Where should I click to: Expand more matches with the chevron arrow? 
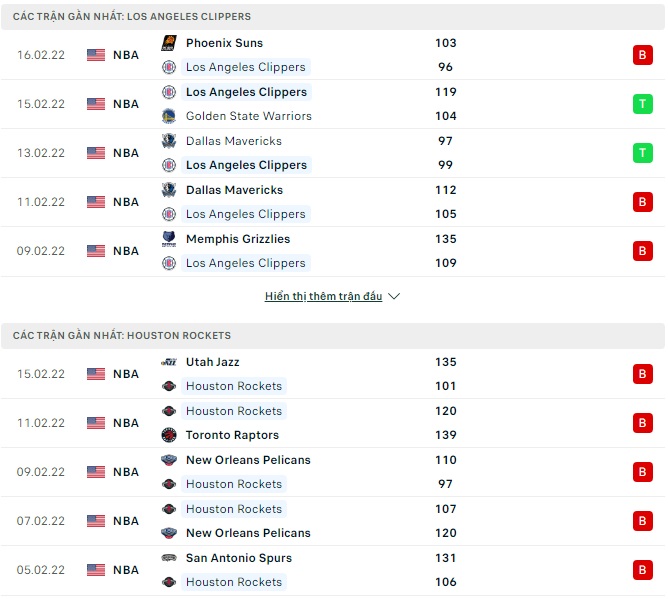[x=394, y=297]
